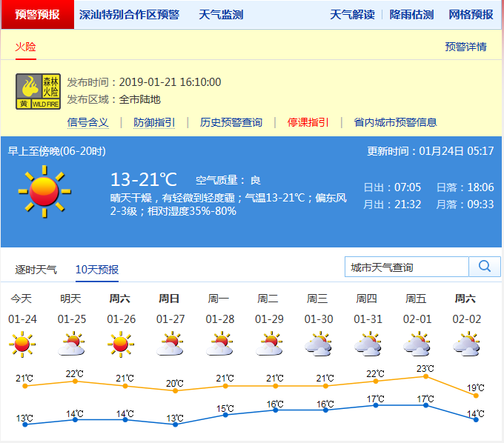Click the 02-02 cloudy forecast icon
Viewport: 504px width, 443px height.
click(465, 344)
